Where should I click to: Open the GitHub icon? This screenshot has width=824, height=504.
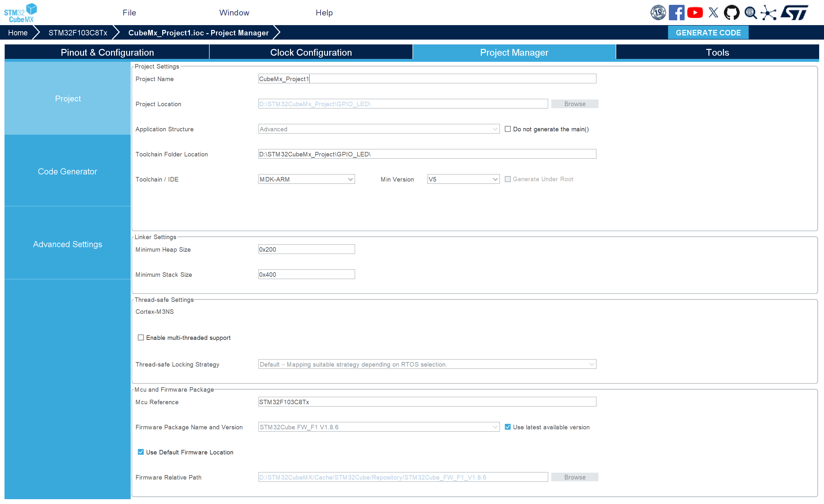click(731, 13)
